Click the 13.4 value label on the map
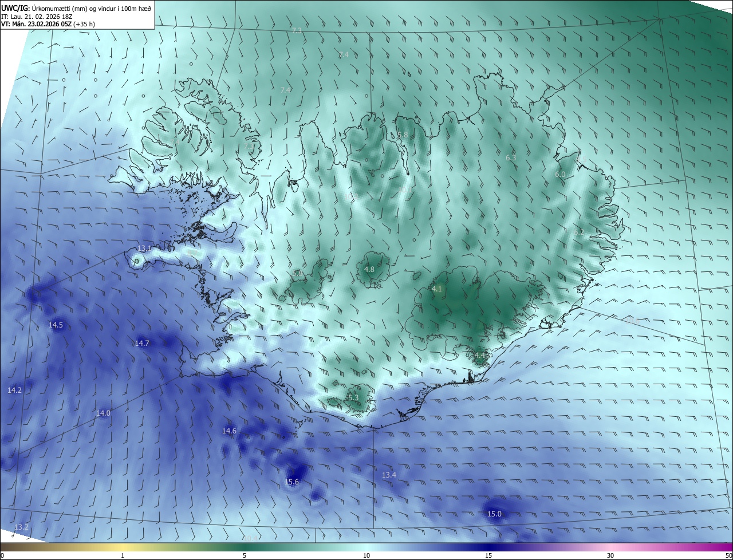The height and width of the screenshot is (560, 733). pos(389,475)
